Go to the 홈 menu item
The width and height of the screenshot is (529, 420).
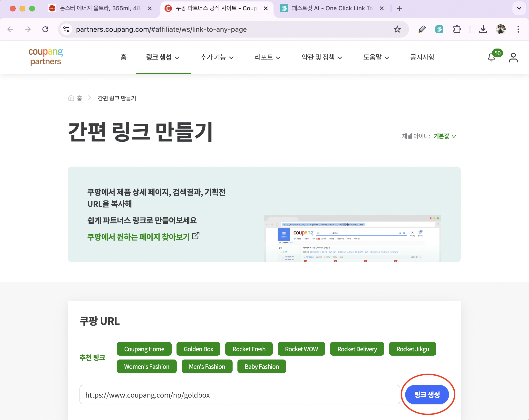click(x=123, y=57)
